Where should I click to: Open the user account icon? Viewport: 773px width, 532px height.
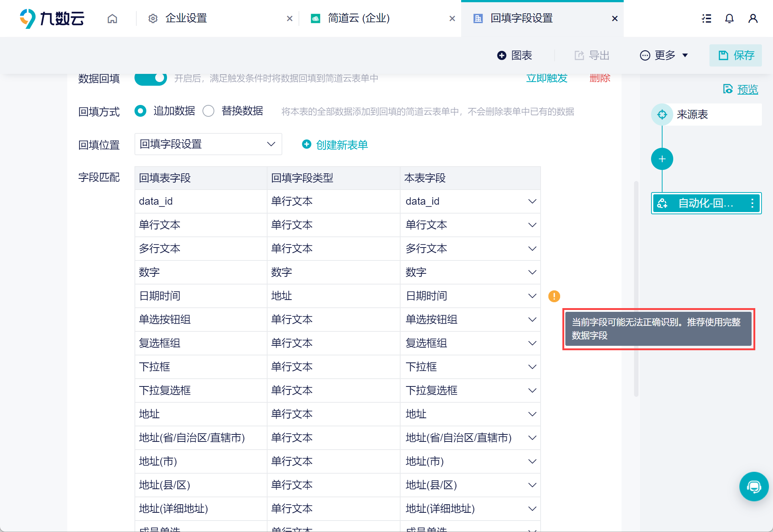click(x=753, y=18)
